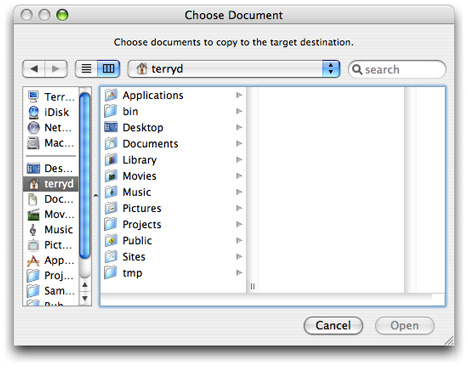Click the Documents folder icon
Screen dimensions: 468x368
coord(111,143)
